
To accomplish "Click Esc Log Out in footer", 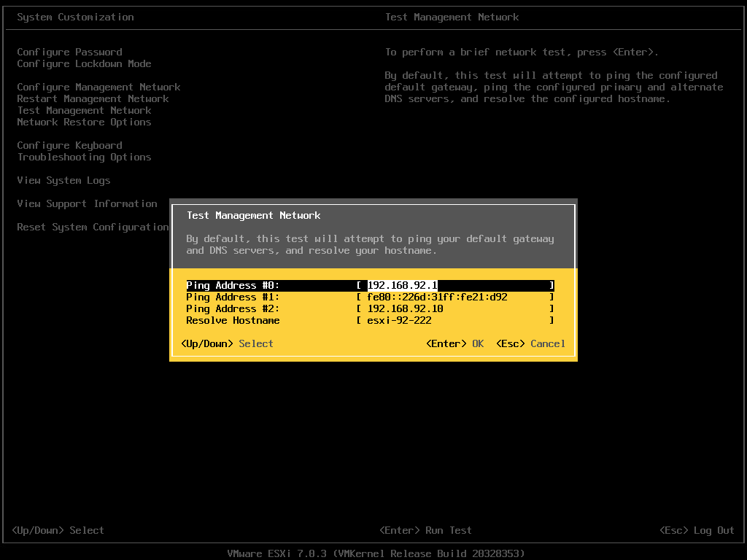I will pos(697,530).
